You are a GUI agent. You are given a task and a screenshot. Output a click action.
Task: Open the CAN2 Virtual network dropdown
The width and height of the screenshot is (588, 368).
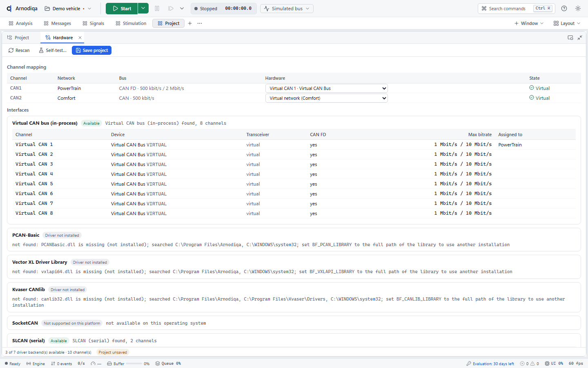click(326, 98)
